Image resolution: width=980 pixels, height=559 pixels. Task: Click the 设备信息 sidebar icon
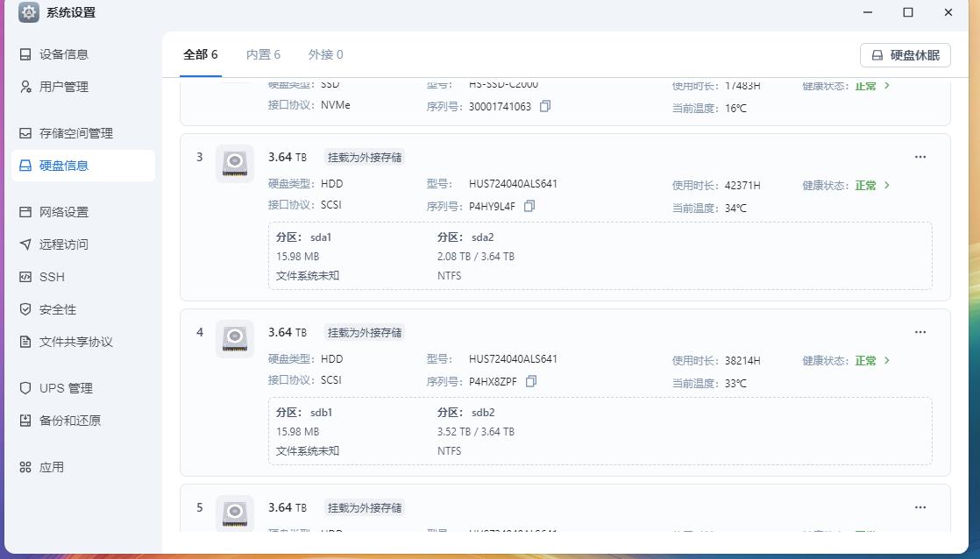click(x=25, y=54)
